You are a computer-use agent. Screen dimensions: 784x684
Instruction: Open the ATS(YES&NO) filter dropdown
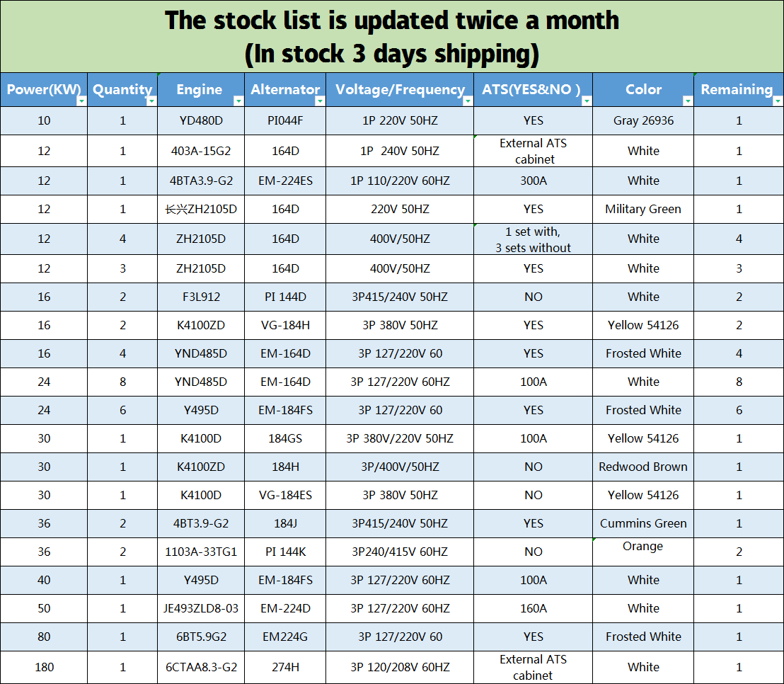coord(587,101)
